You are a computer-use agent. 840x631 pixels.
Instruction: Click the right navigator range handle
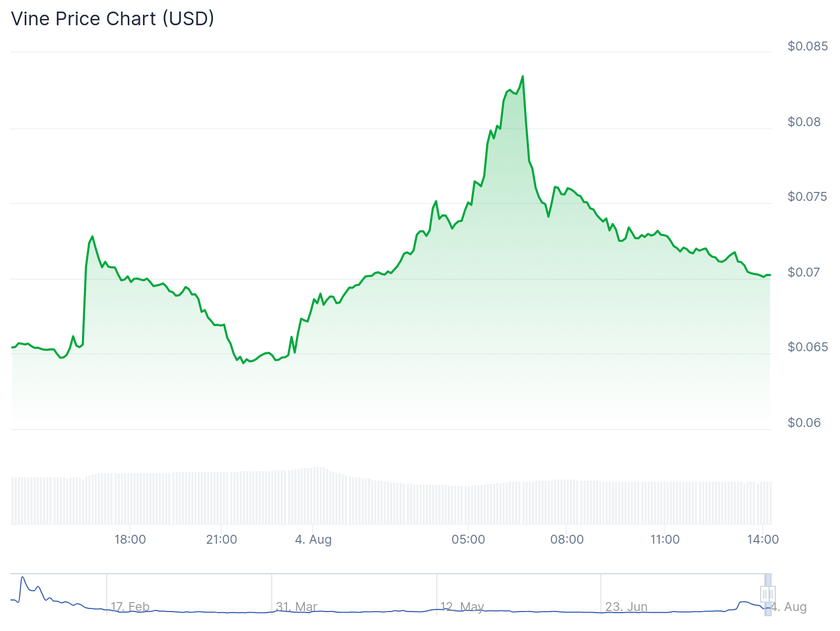(772, 594)
